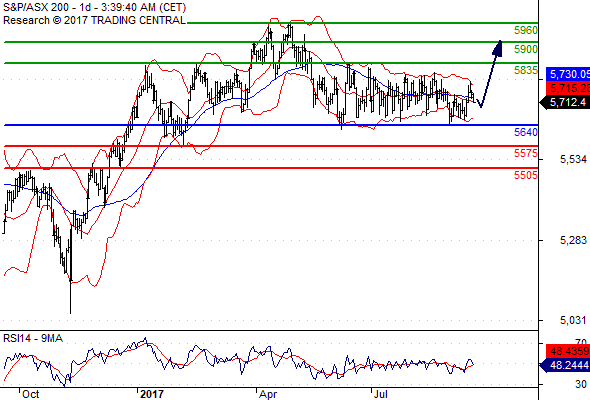590x400 pixels.
Task: Select the 2017 marker on time axis
Action: click(x=152, y=394)
